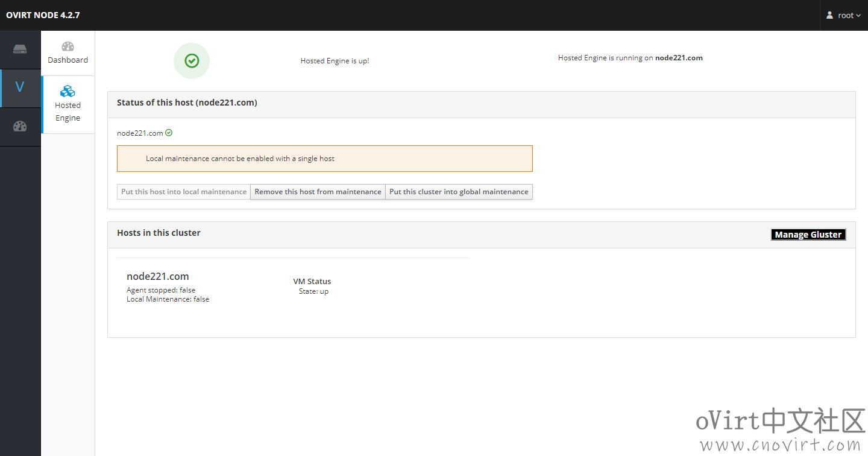Image resolution: width=868 pixels, height=456 pixels.
Task: Click 'Local Maintenance: false' text
Action: click(168, 299)
